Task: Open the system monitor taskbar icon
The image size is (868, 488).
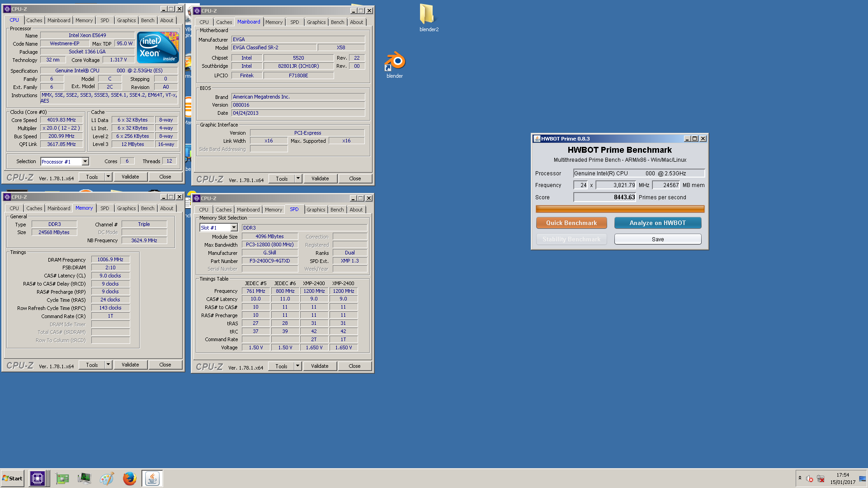Action: click(84, 479)
